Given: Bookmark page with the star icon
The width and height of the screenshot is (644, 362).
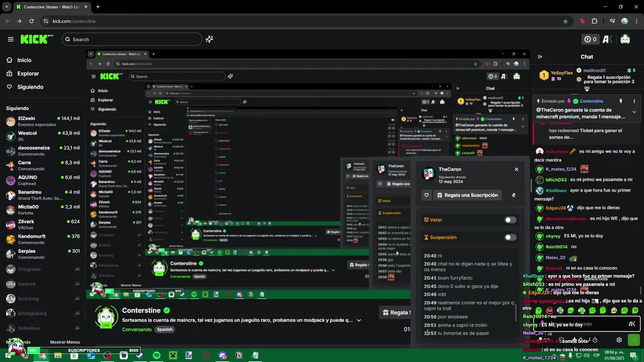Looking at the screenshot, I should coord(566,21).
